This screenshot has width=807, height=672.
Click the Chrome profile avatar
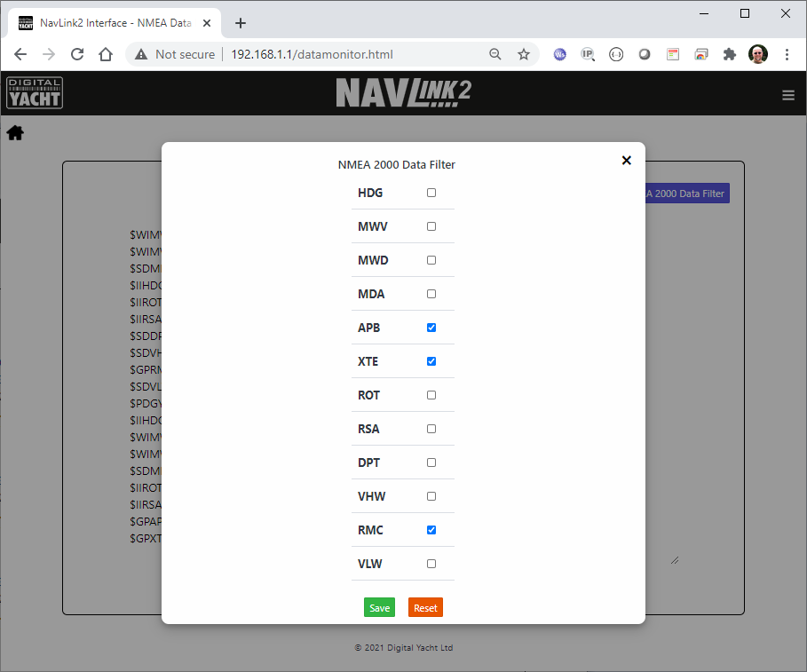pos(757,54)
